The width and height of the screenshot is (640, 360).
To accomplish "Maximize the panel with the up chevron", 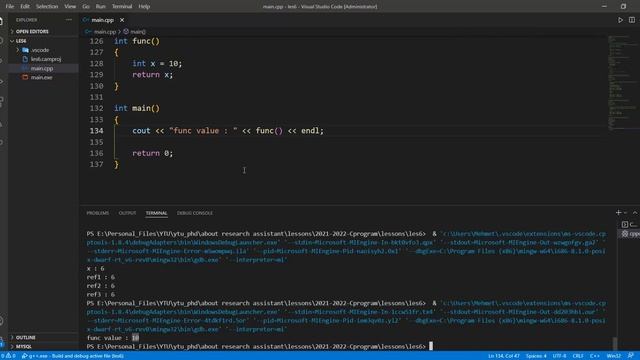I will (x=635, y=213).
